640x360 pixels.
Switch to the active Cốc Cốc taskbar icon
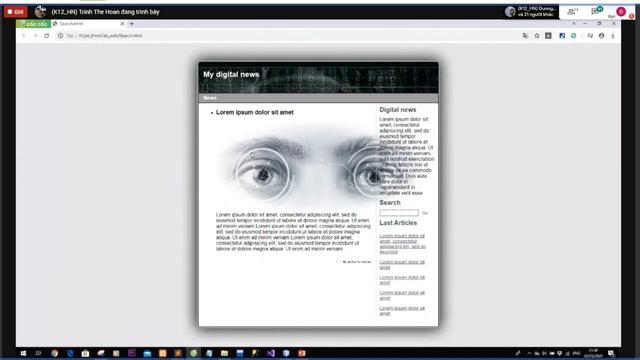(x=193, y=353)
